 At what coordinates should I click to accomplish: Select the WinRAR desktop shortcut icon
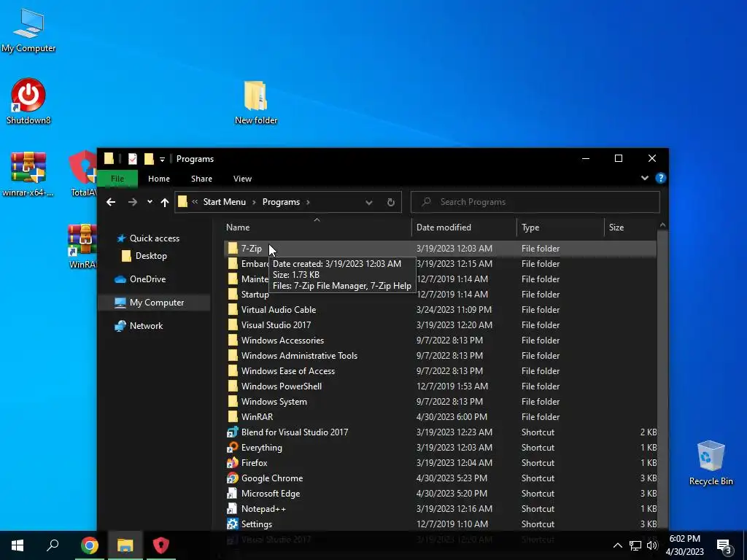[82, 246]
